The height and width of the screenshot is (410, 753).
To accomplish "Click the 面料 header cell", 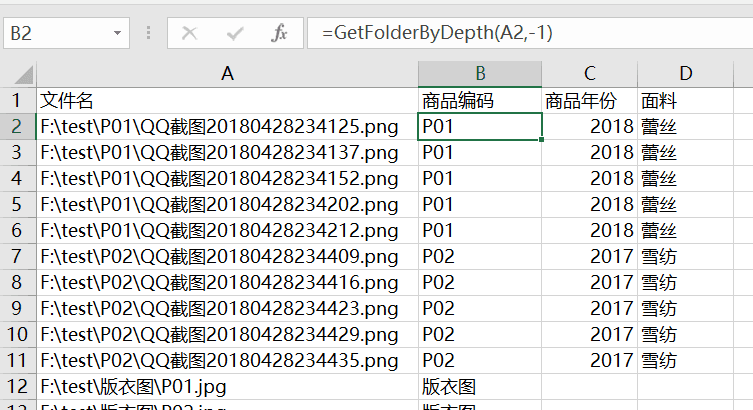I will tap(686, 100).
